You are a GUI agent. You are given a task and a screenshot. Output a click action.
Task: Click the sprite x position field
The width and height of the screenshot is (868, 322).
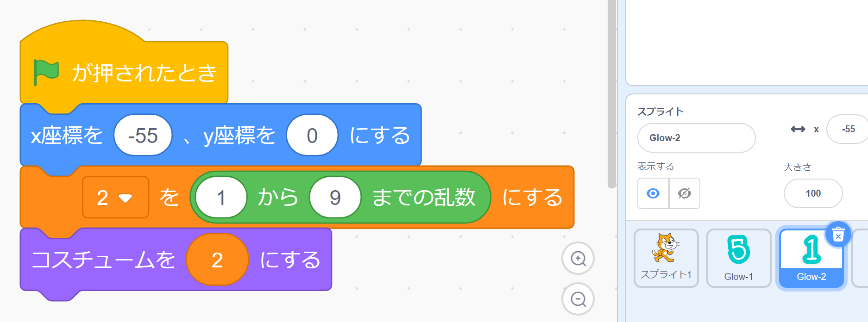point(848,129)
